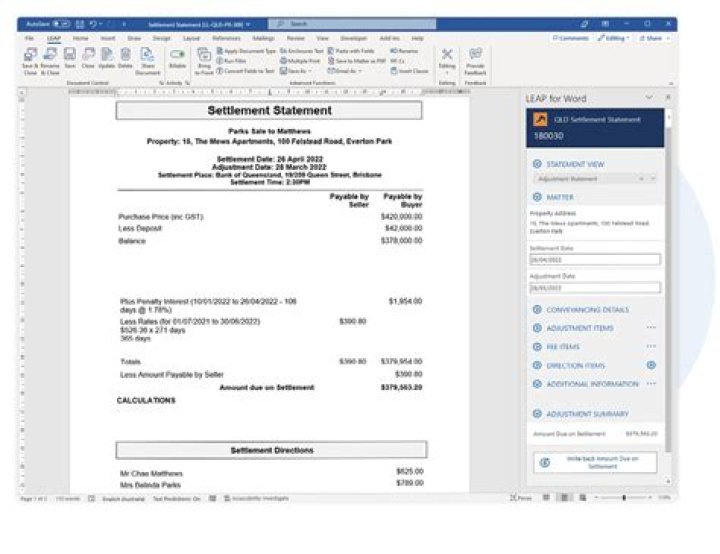The image size is (720, 554).
Task: Open the Adjustment Items more options
Action: 651,328
